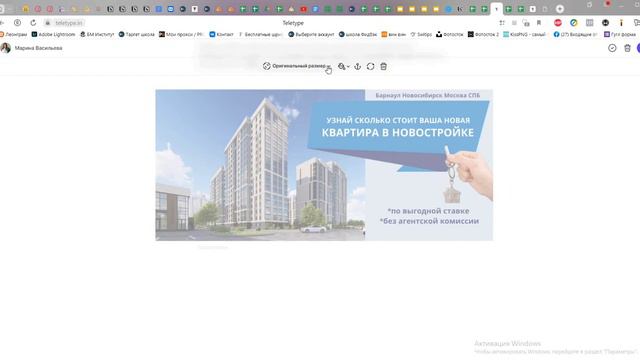Viewport: 640px width, 360px height.
Task: Click the grid-shaped extension icon
Action: coord(589,23)
